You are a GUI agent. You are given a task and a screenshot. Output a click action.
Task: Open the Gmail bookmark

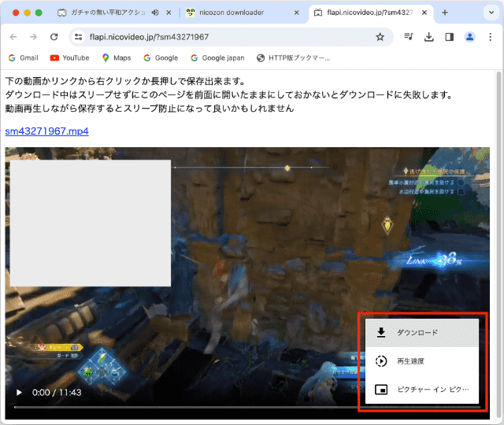pos(23,57)
